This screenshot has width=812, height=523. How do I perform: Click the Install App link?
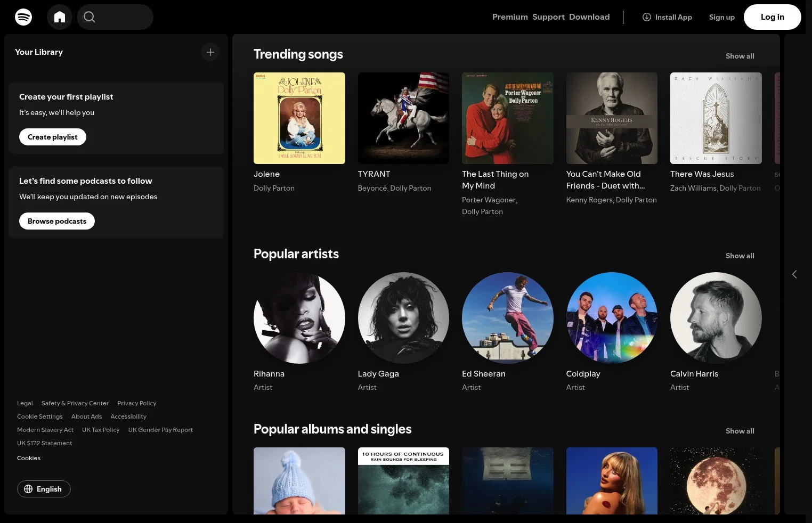(x=667, y=17)
